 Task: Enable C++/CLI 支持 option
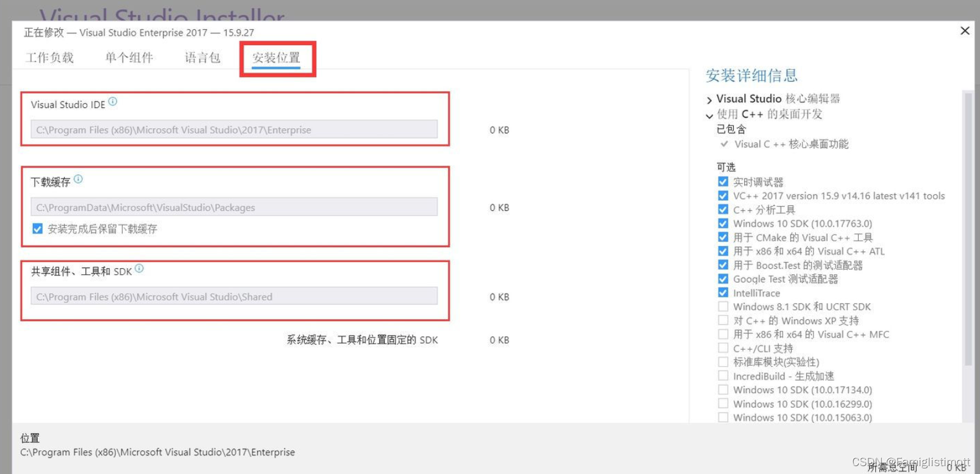(x=723, y=348)
